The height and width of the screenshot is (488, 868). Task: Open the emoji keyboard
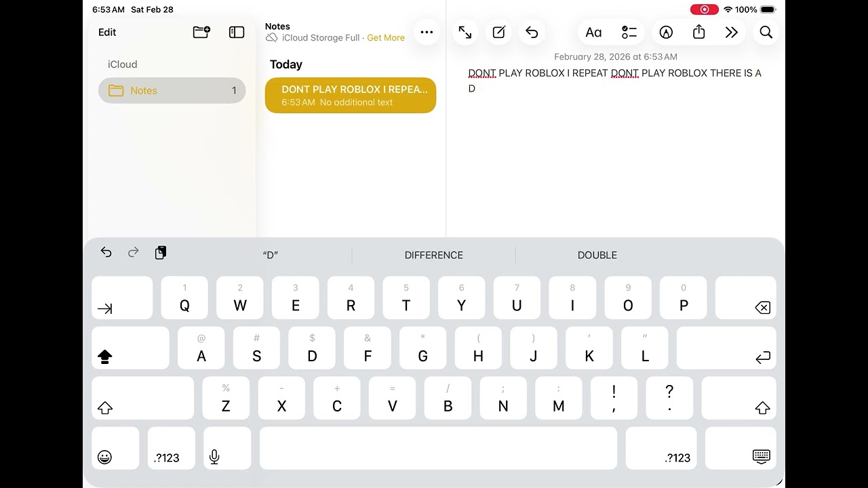click(115, 448)
